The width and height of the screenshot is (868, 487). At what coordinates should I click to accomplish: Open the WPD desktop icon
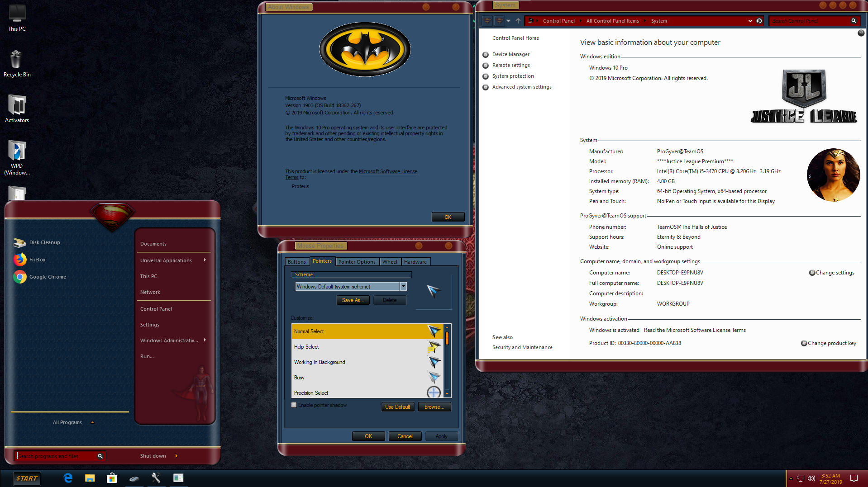(x=17, y=157)
